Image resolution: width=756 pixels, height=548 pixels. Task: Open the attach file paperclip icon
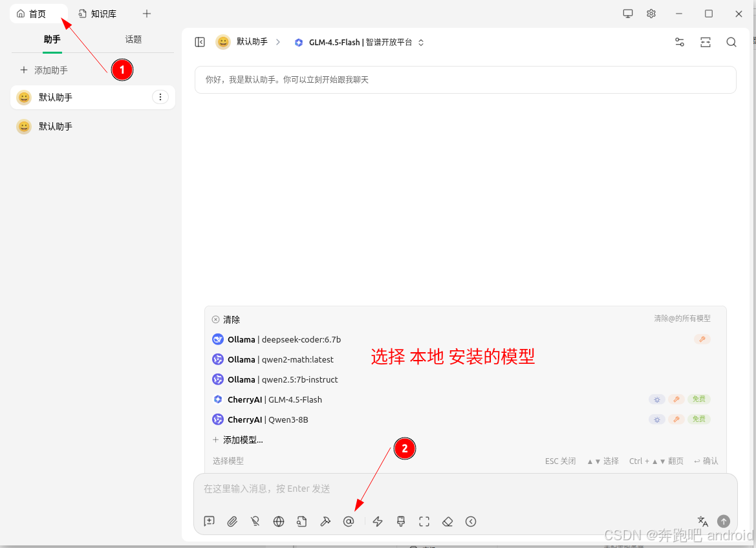coord(232,522)
